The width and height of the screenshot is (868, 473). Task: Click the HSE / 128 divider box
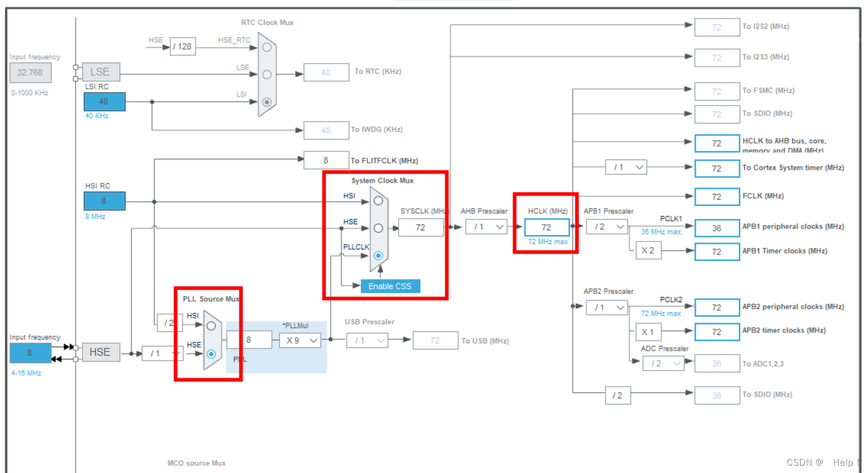point(183,46)
